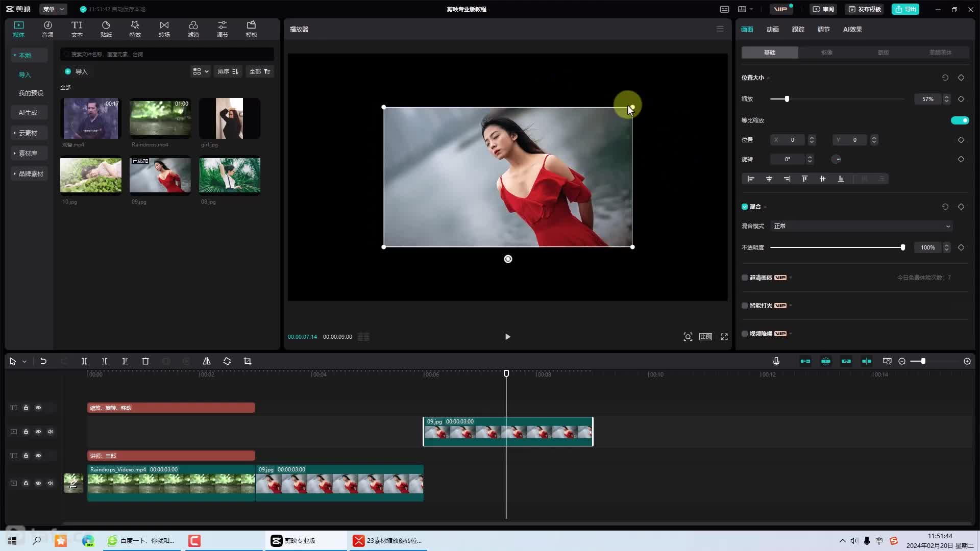
Task: Open the media view mode dropdown
Action: pyautogui.click(x=200, y=71)
